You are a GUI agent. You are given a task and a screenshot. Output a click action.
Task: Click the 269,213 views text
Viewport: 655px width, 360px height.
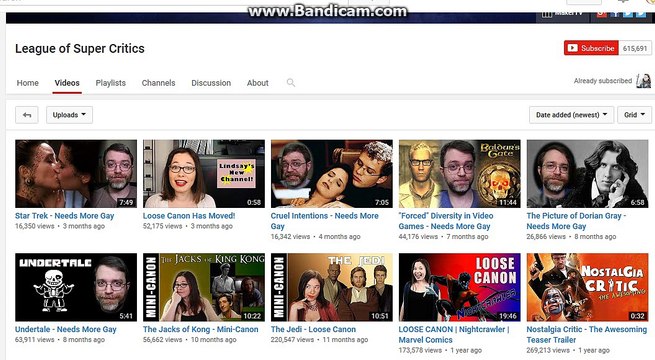click(548, 350)
